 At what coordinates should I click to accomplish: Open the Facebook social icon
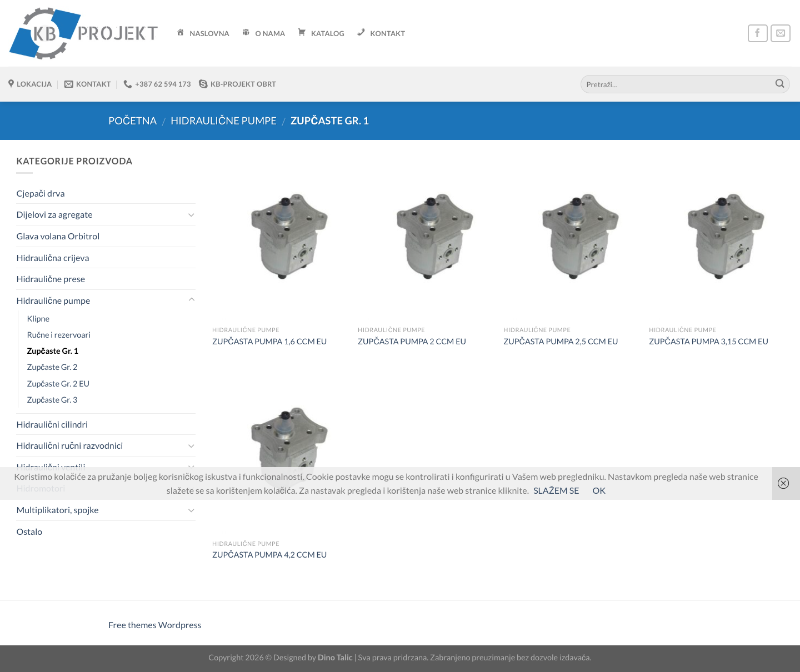pyautogui.click(x=757, y=33)
